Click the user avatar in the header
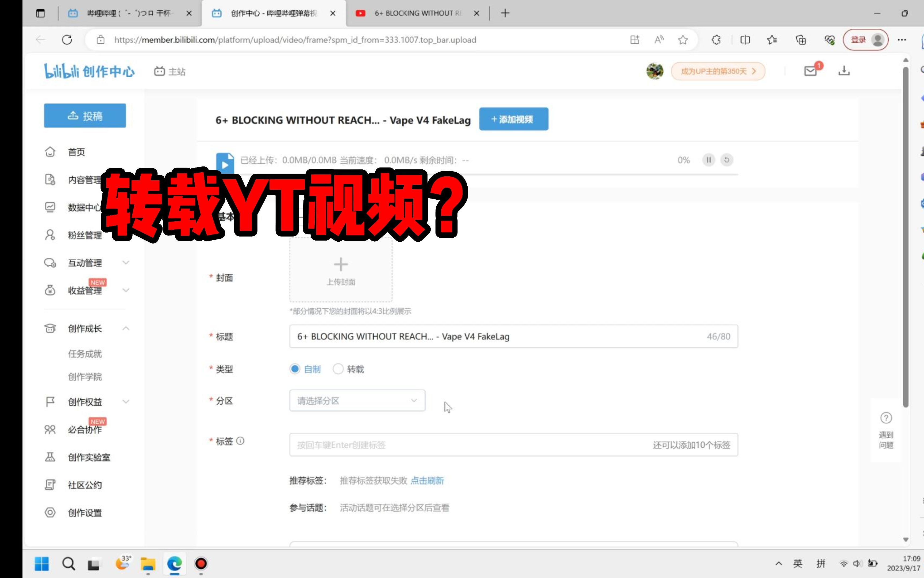 [x=654, y=71]
